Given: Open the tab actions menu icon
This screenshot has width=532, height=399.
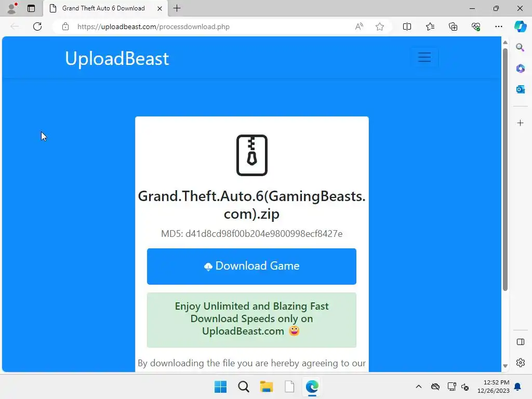Looking at the screenshot, I should tap(31, 8).
